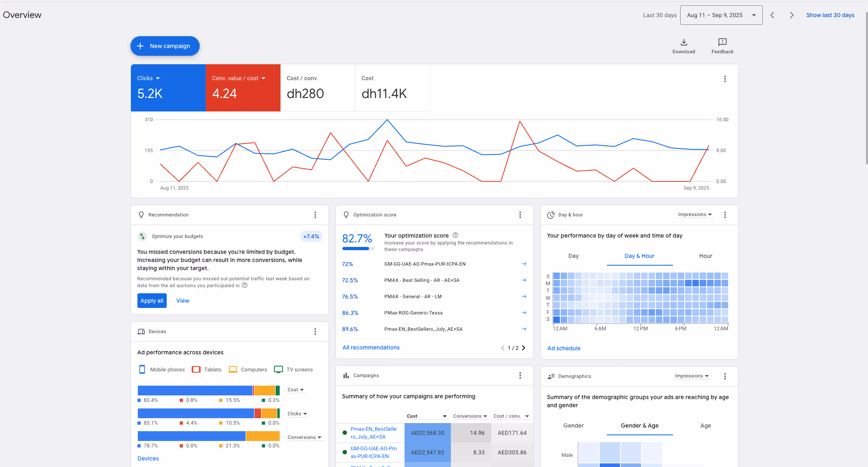Click help icon beside Your optimization score

[455, 235]
